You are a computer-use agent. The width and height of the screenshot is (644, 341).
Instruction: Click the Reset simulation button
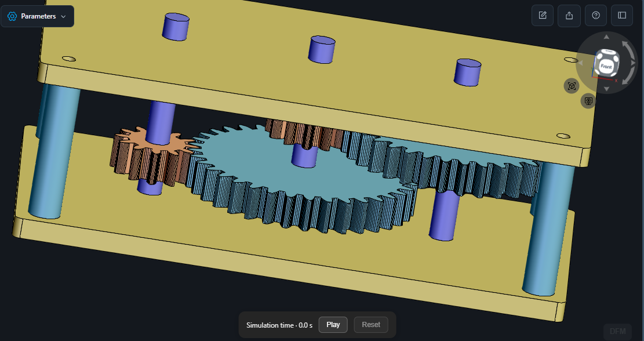[371, 325]
